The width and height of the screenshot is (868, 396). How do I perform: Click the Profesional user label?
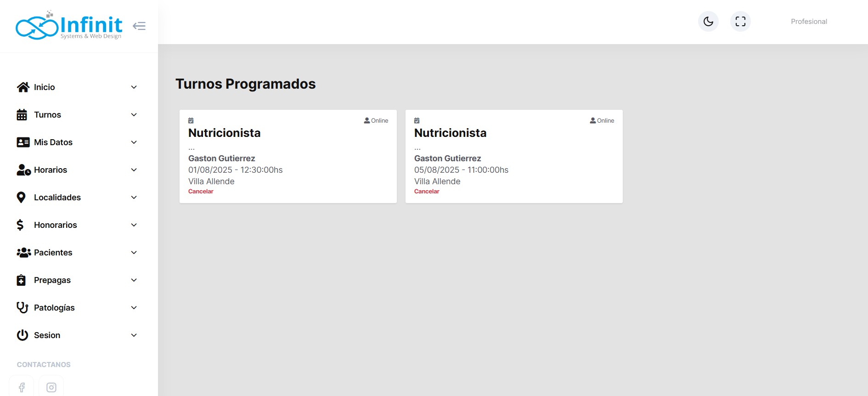tap(808, 22)
